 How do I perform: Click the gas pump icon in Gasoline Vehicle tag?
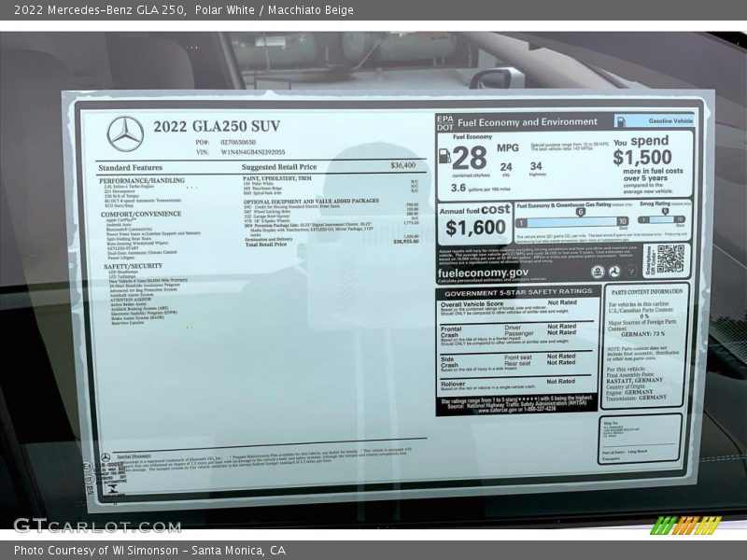coord(621,122)
